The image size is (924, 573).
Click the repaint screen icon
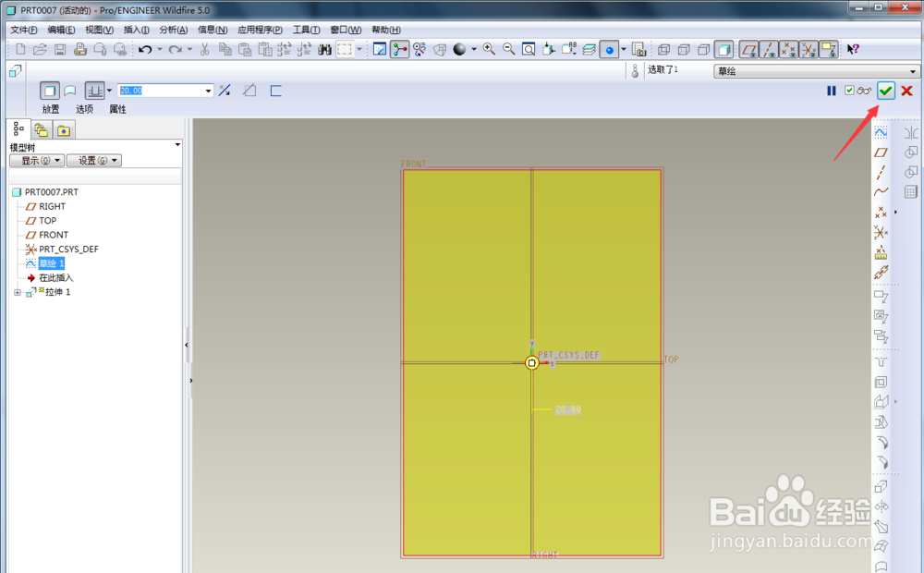coord(380,50)
